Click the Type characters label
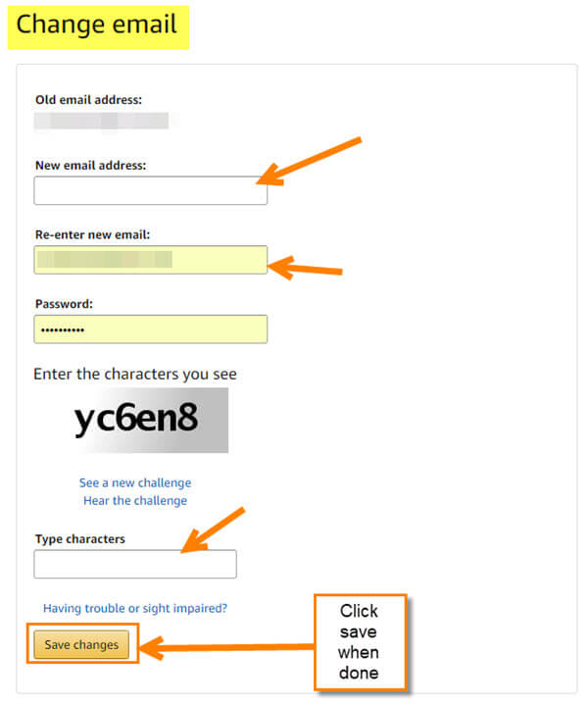Viewport: 588px width, 706px height. click(x=80, y=539)
